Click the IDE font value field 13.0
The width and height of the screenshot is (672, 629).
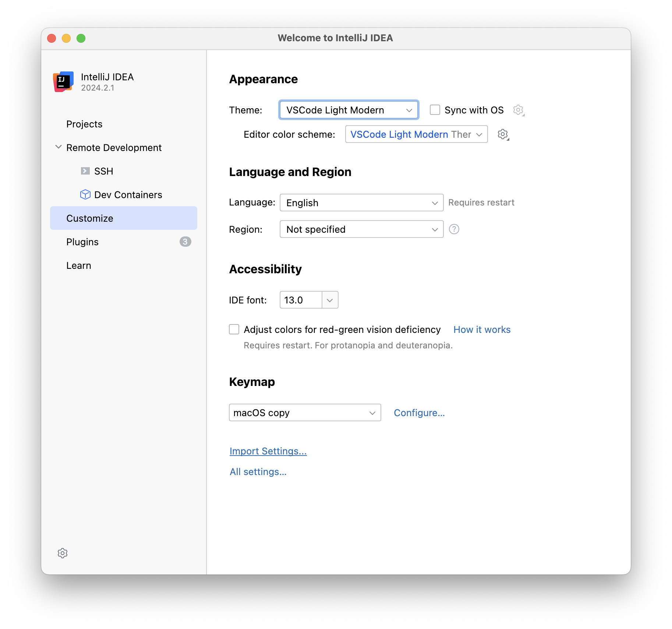point(301,300)
